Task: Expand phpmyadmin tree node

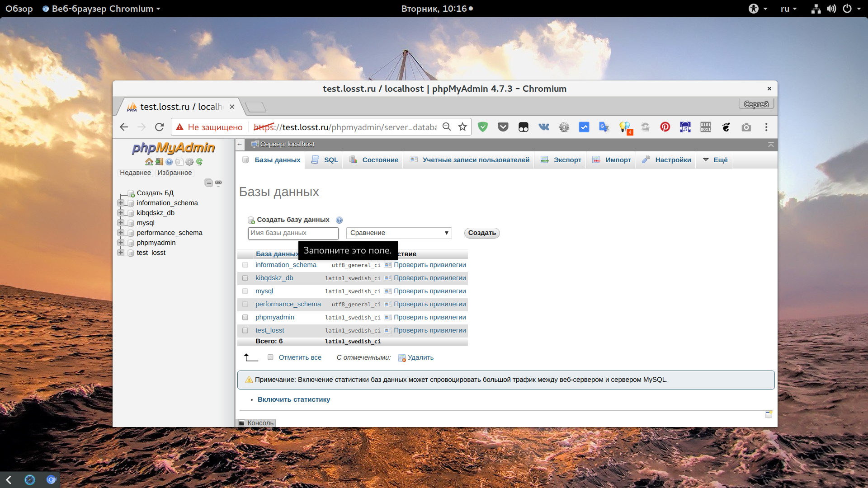Action: [x=121, y=243]
